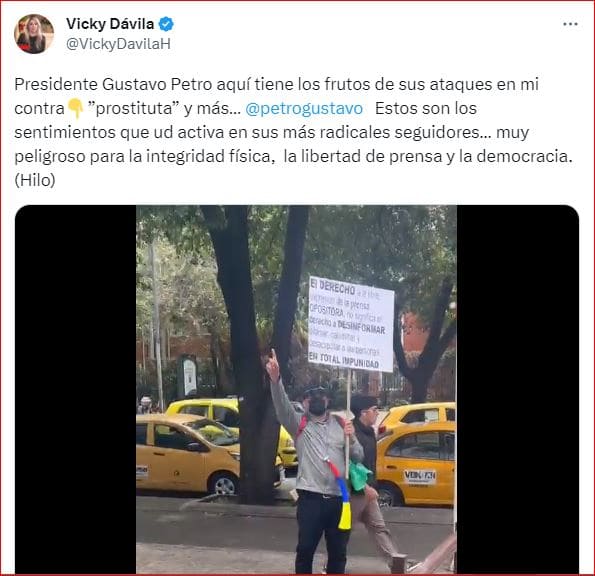Open the Vicky Dávila display name
Image resolution: width=595 pixels, height=576 pixels.
click(110, 24)
